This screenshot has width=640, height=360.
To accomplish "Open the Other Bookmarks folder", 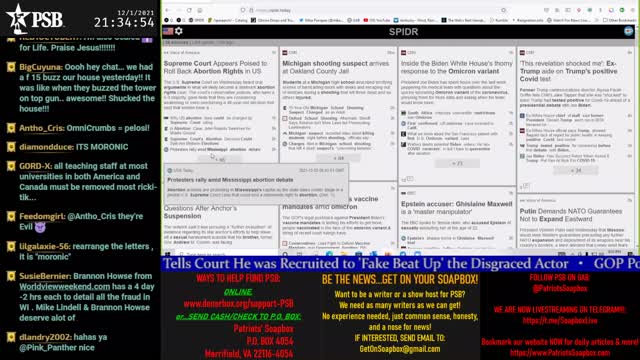I will point(619,20).
